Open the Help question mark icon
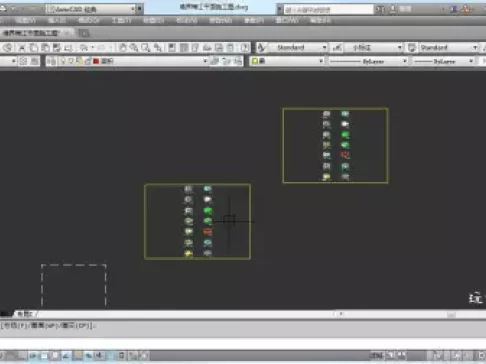The image size is (486, 364). (245, 48)
